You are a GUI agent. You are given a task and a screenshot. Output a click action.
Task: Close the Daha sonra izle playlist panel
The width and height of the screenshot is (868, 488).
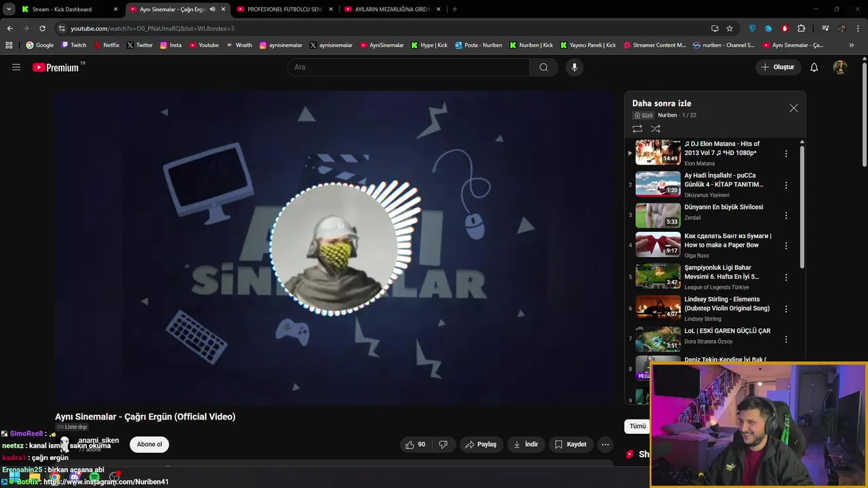(793, 108)
